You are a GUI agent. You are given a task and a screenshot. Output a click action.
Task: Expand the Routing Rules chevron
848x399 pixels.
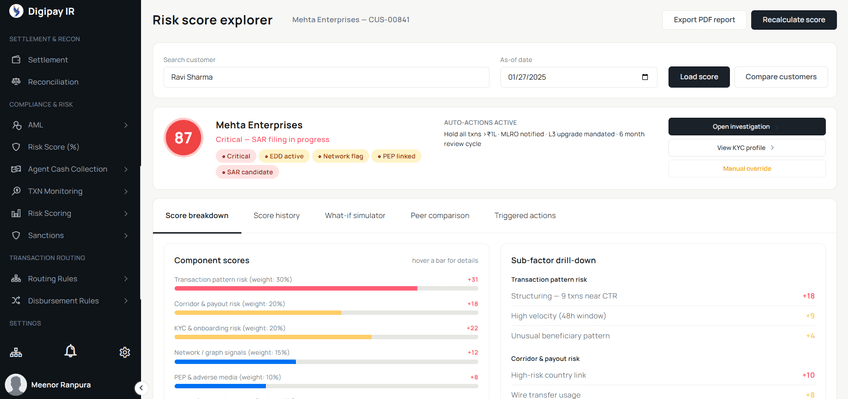pyautogui.click(x=125, y=279)
